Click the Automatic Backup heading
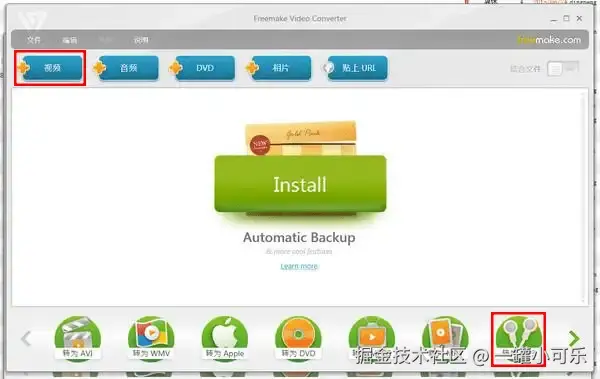Image resolution: width=600 pixels, height=379 pixels. pyautogui.click(x=299, y=237)
